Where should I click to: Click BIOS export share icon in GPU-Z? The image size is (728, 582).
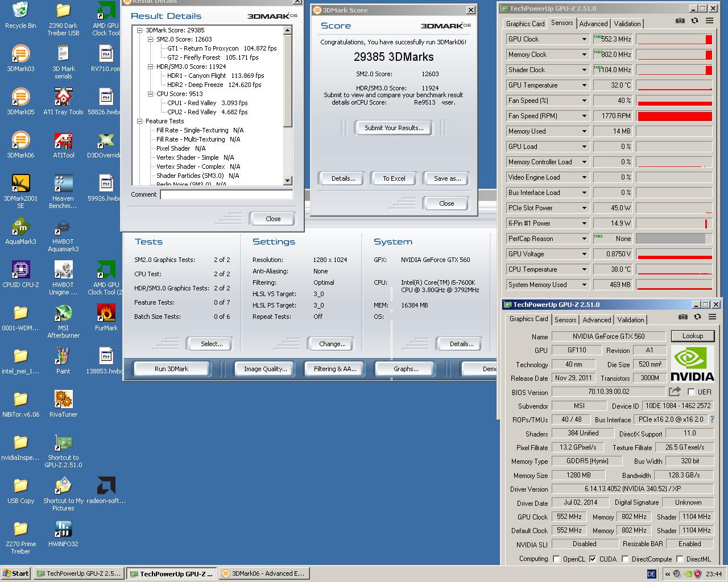point(675,391)
